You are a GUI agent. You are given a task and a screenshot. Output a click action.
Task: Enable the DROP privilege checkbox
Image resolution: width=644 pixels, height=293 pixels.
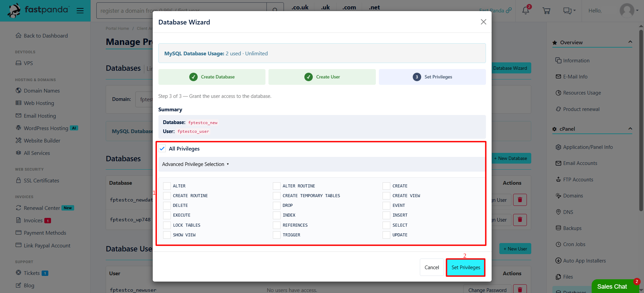point(277,206)
